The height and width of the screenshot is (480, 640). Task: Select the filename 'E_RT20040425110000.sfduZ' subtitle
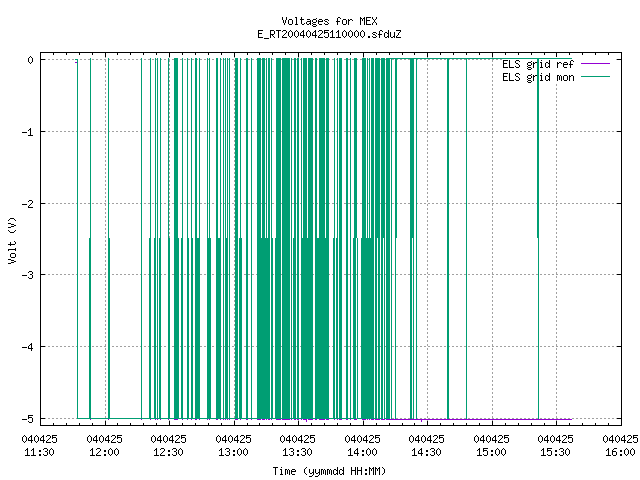(x=329, y=34)
